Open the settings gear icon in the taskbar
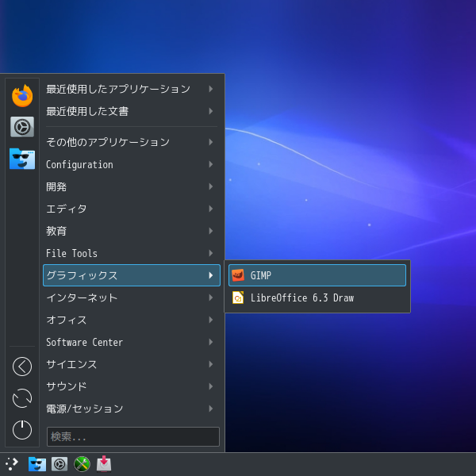Screen dimensions: 476x476 tap(59, 464)
